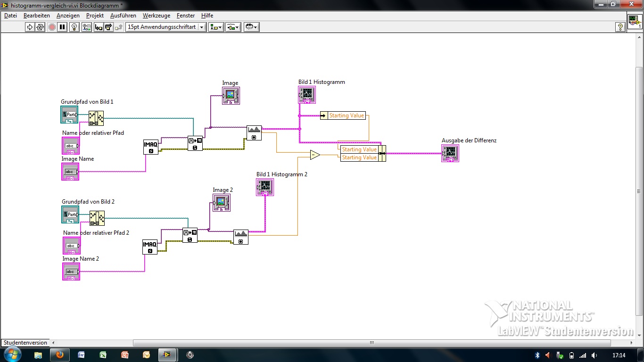Start Run Continuously from the toolbar
644x362 pixels.
tap(40, 27)
